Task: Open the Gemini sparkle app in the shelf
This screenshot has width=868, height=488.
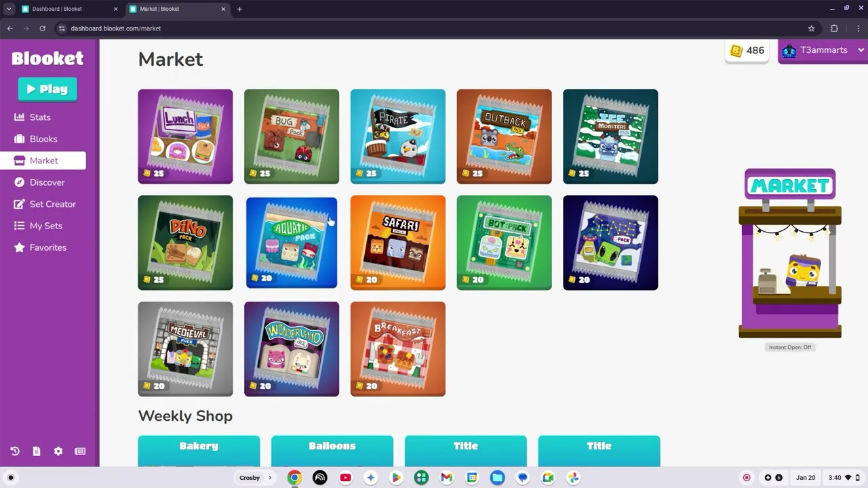Action: tap(370, 478)
